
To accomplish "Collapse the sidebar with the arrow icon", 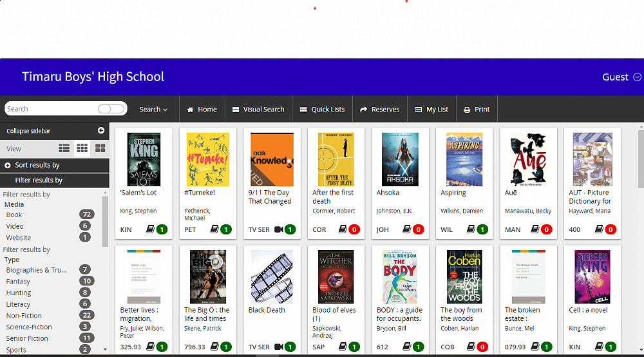I will (101, 131).
